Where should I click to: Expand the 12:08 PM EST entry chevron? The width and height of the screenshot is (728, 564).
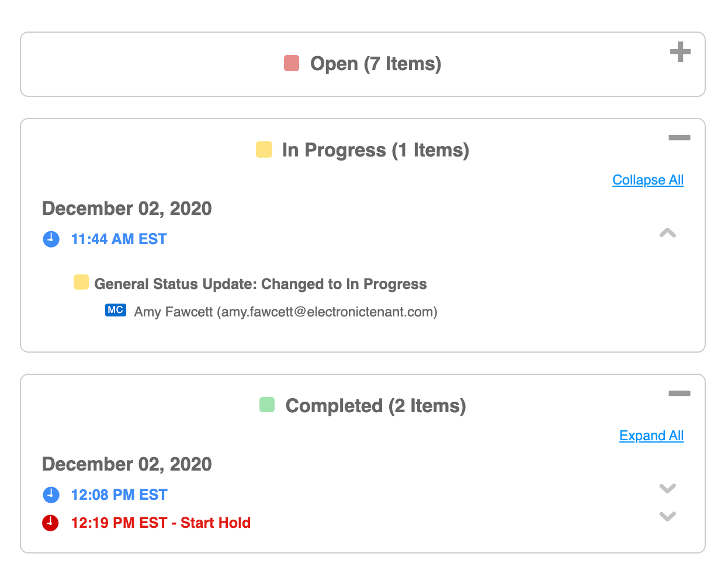tap(667, 488)
